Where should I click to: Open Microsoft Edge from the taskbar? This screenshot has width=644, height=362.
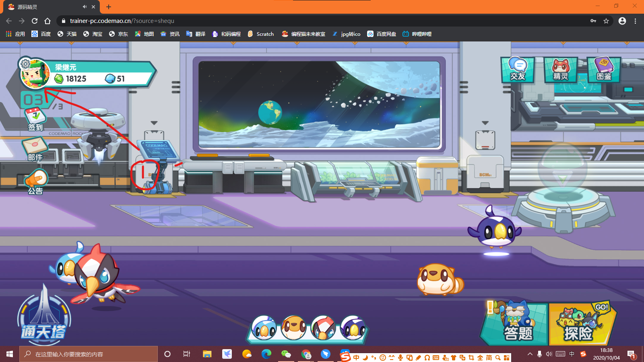(266, 354)
